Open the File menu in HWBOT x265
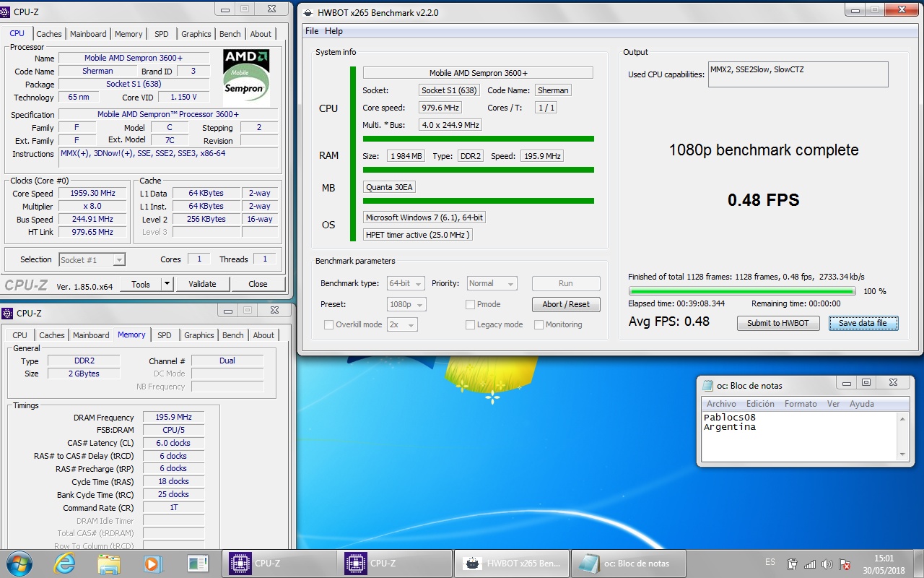Viewport: 924px width, 578px height. [x=312, y=31]
